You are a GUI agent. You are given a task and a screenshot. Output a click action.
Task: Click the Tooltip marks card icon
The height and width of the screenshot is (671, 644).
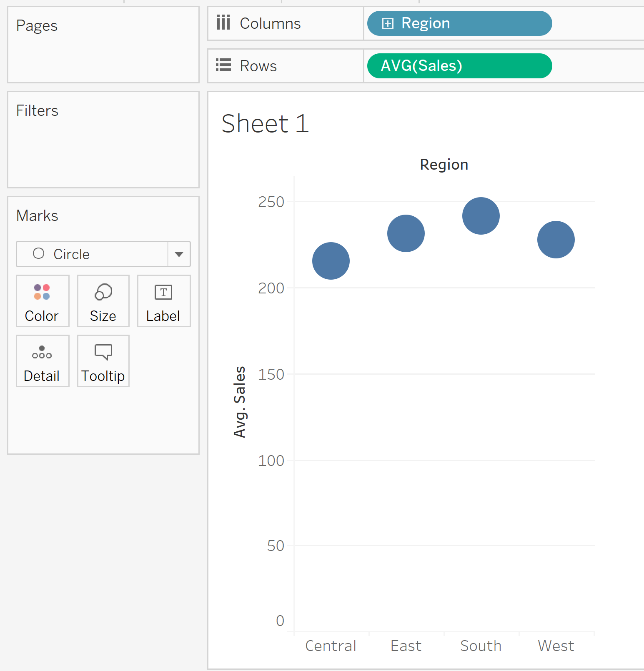(103, 352)
